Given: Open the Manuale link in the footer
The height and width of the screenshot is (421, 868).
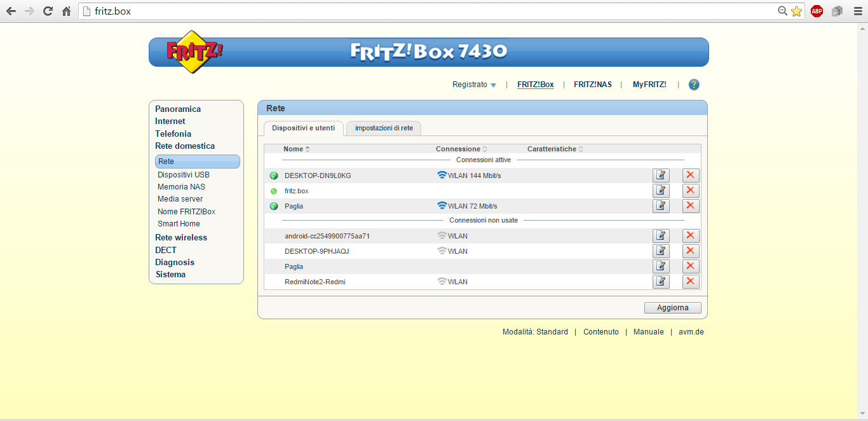Looking at the screenshot, I should click(648, 332).
